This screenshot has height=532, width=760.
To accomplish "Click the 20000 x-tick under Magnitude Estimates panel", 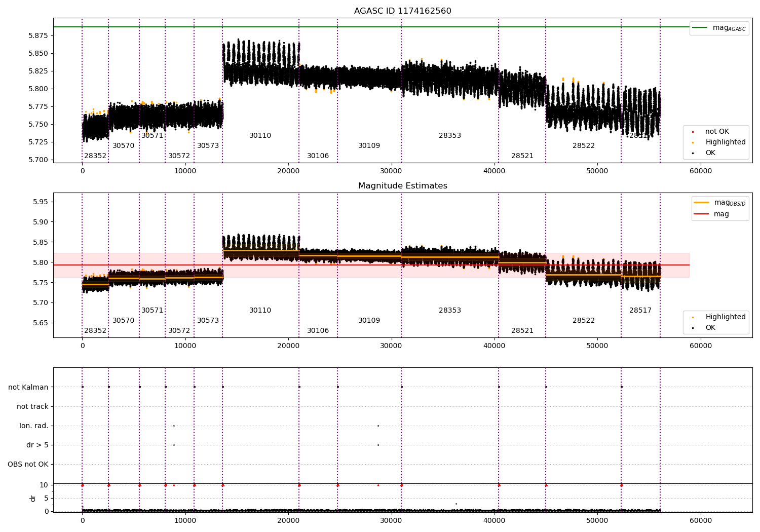I will point(288,346).
